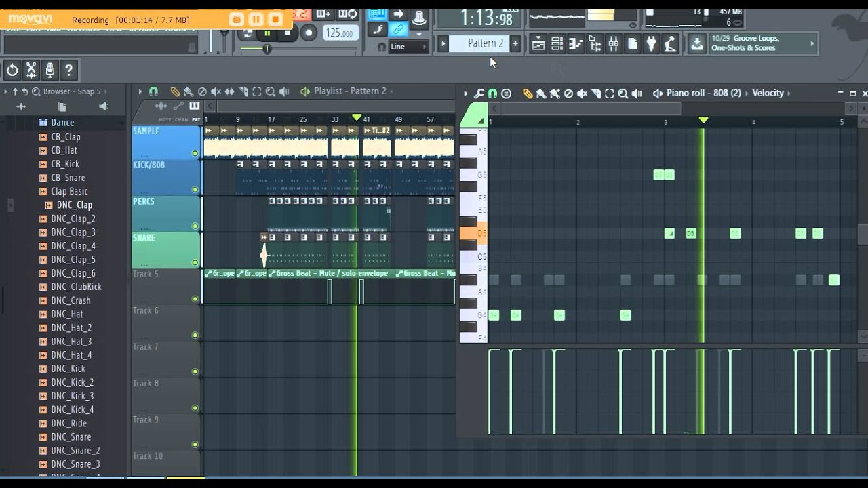Select Piano roll paint brush tool

click(541, 94)
